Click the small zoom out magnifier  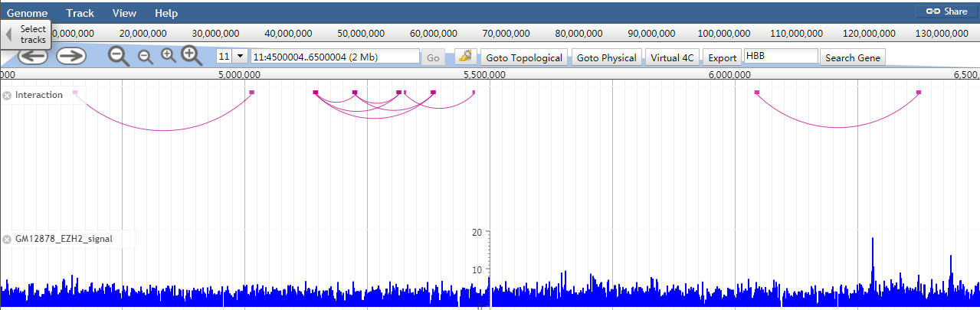click(x=145, y=56)
